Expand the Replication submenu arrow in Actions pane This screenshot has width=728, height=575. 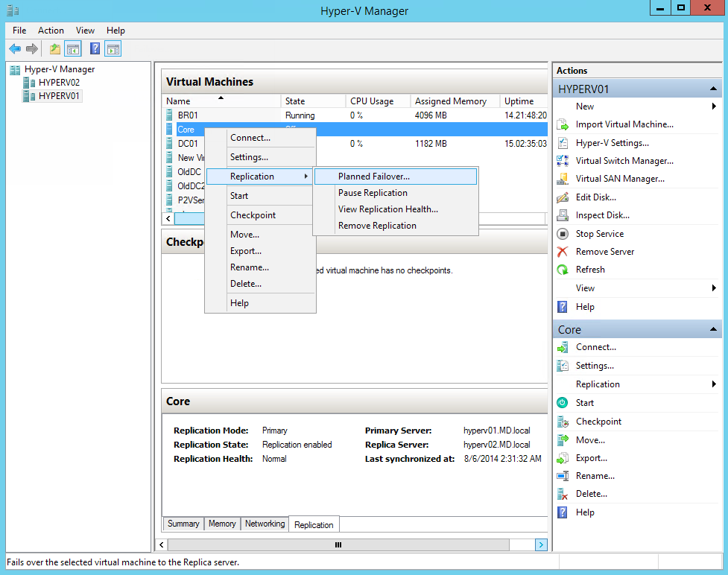click(x=714, y=384)
